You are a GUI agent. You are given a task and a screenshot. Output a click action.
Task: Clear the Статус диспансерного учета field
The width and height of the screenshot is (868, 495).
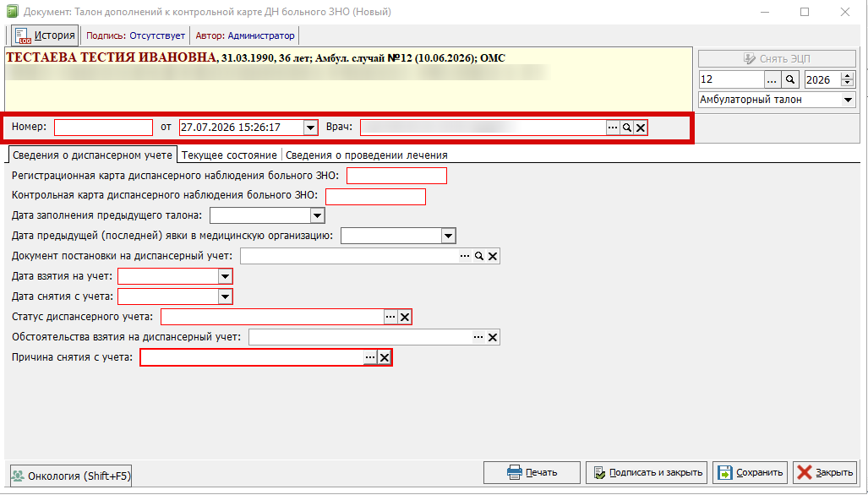405,317
